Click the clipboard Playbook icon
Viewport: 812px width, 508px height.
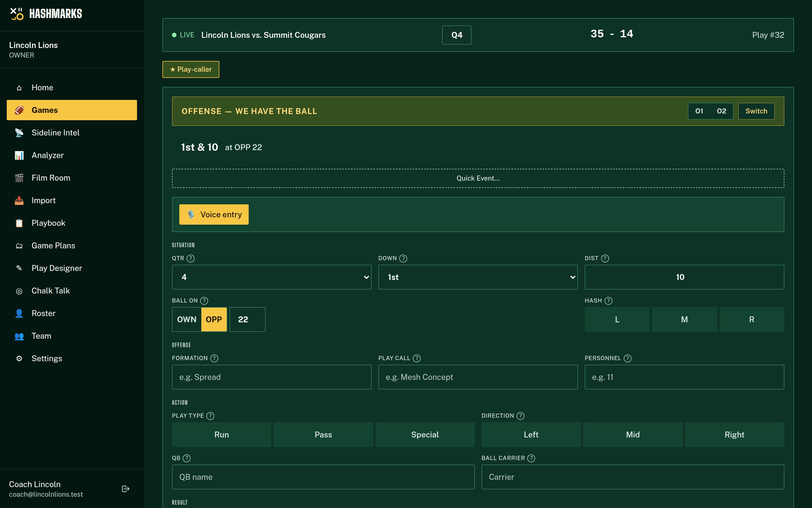(19, 223)
